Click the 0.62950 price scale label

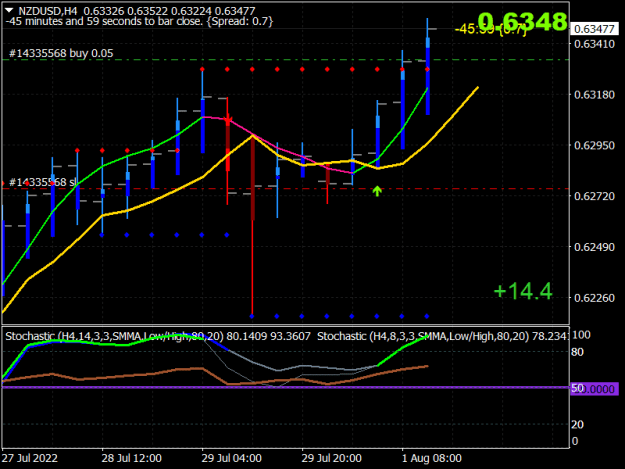pos(594,145)
